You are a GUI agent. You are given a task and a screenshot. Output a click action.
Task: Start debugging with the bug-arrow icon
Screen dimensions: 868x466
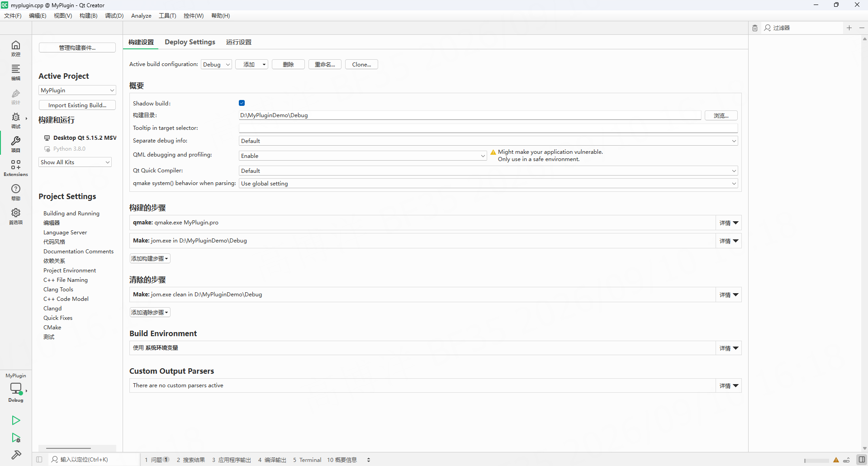[16, 437]
